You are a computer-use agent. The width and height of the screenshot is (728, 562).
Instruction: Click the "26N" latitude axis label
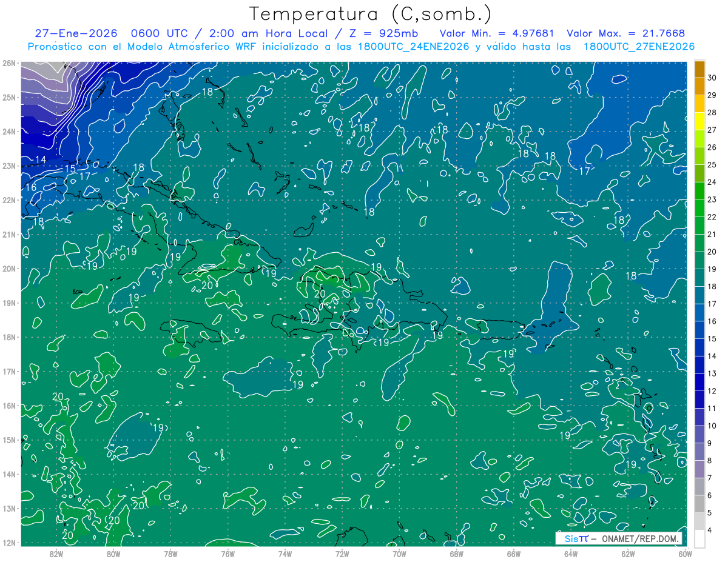click(x=9, y=63)
